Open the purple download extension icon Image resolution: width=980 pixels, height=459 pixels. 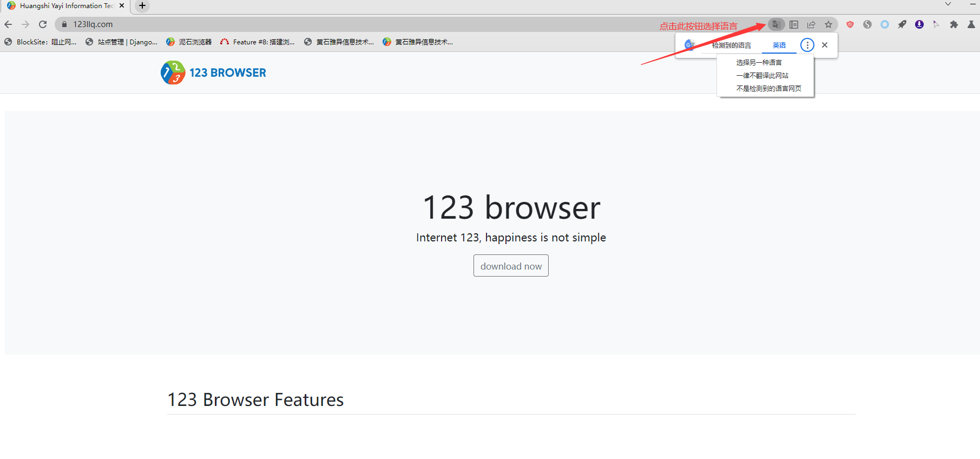(x=919, y=24)
